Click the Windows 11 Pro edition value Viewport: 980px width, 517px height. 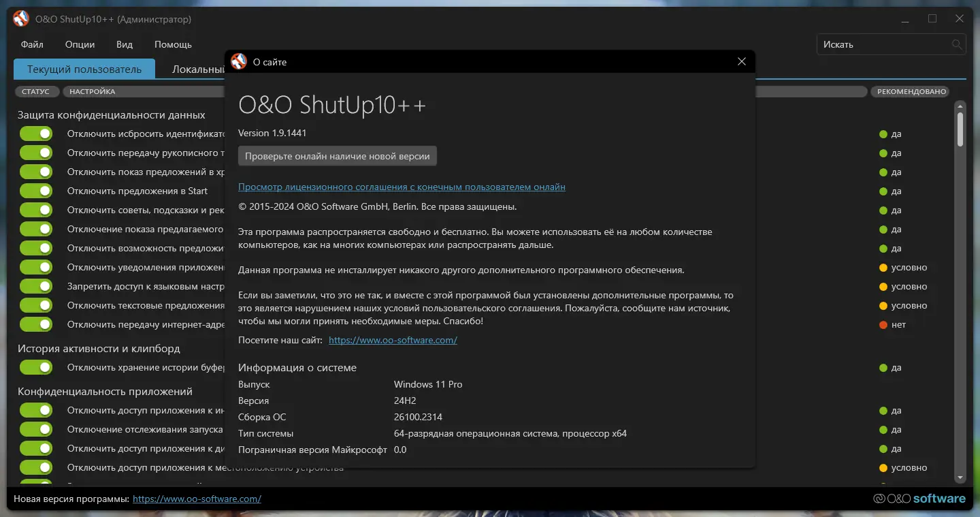(x=428, y=384)
